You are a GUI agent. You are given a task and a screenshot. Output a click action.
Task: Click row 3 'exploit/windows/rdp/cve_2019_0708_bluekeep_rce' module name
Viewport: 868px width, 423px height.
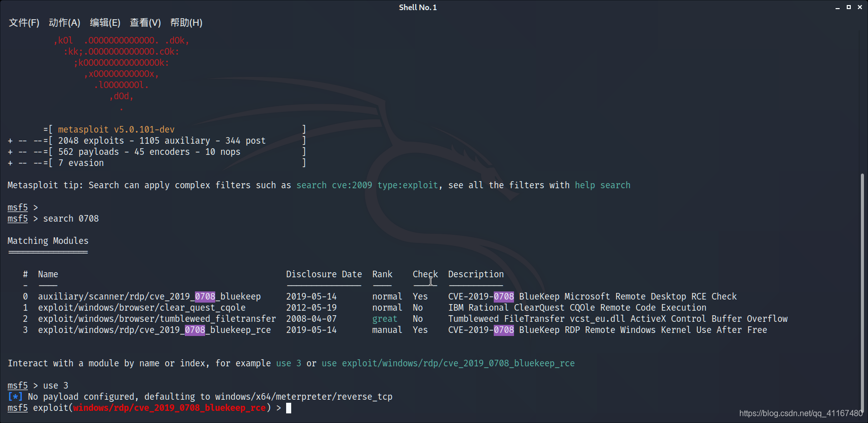[x=154, y=330]
